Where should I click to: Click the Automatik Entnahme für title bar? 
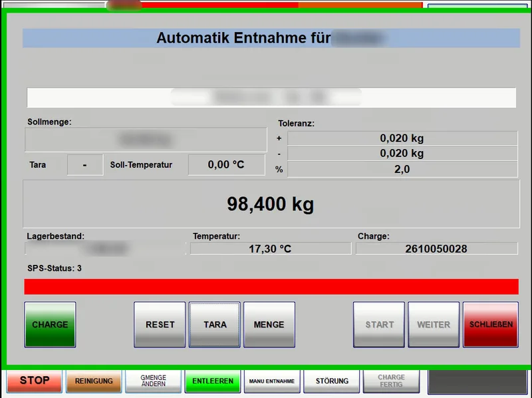tap(271, 38)
